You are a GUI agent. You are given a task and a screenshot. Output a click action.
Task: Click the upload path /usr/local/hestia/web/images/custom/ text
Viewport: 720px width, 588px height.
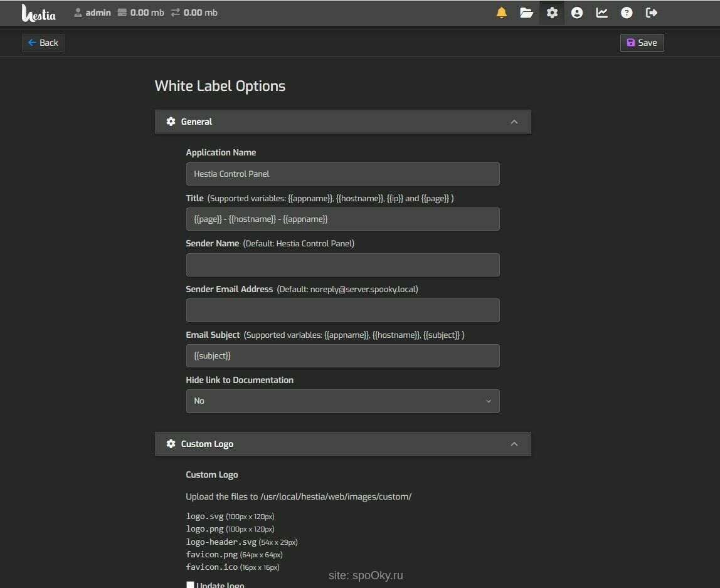(336, 496)
